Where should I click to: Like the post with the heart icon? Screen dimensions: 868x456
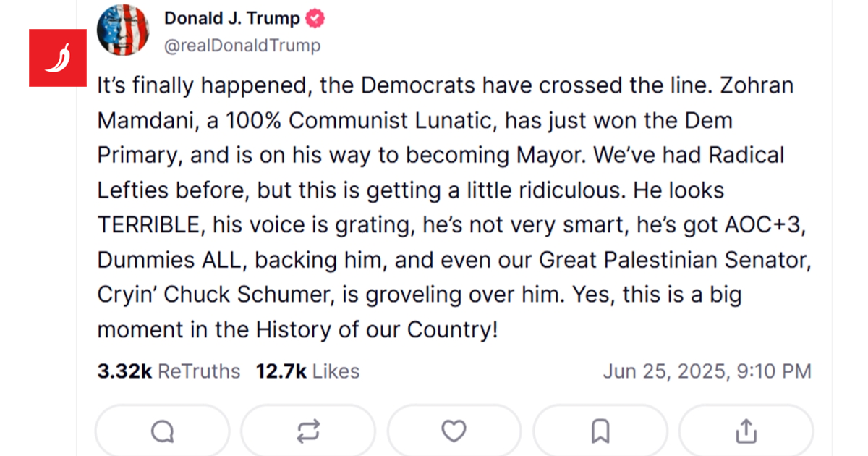point(454,432)
